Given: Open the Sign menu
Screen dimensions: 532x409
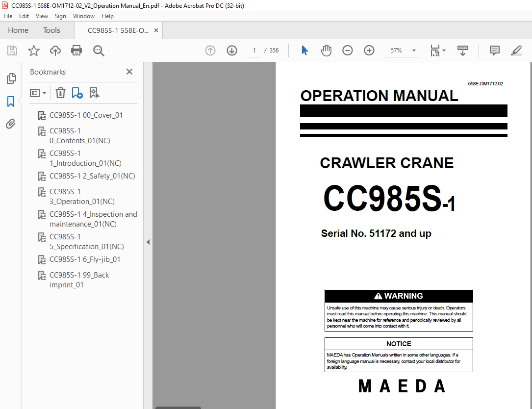Looking at the screenshot, I should tap(60, 16).
